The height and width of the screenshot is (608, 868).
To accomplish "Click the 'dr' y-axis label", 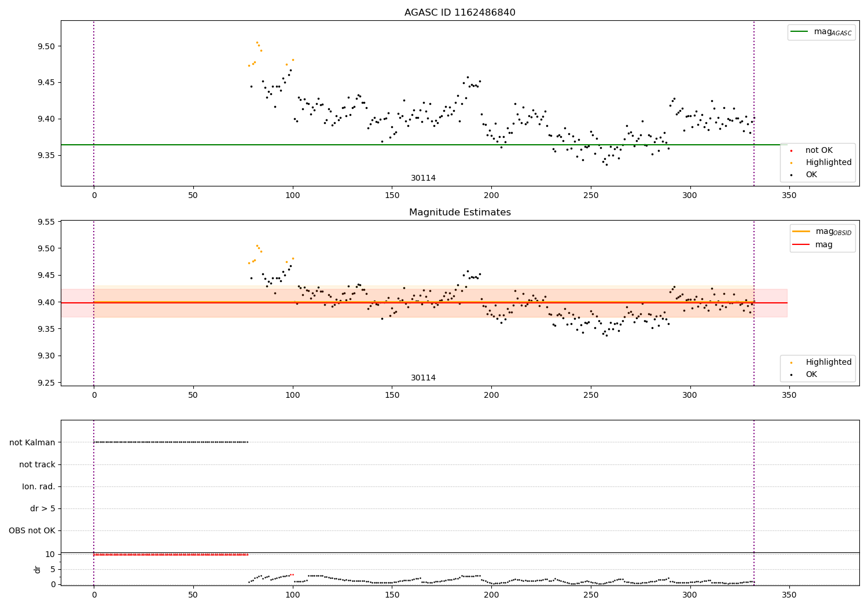I will (38, 569).
